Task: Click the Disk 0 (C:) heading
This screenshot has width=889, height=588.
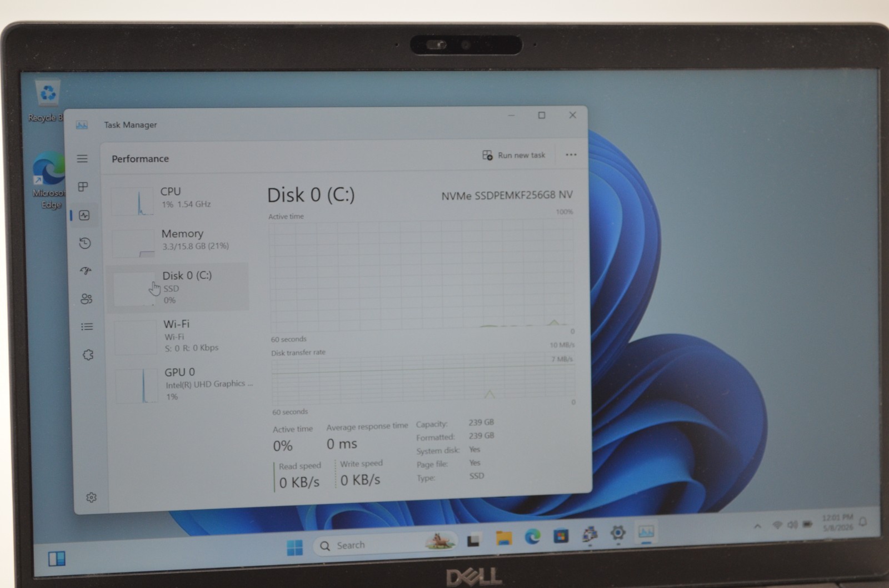Action: pos(311,195)
